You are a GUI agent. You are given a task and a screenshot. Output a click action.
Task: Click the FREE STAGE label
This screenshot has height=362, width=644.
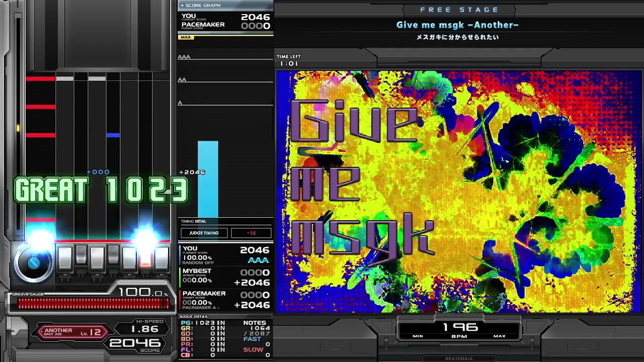[x=459, y=10]
